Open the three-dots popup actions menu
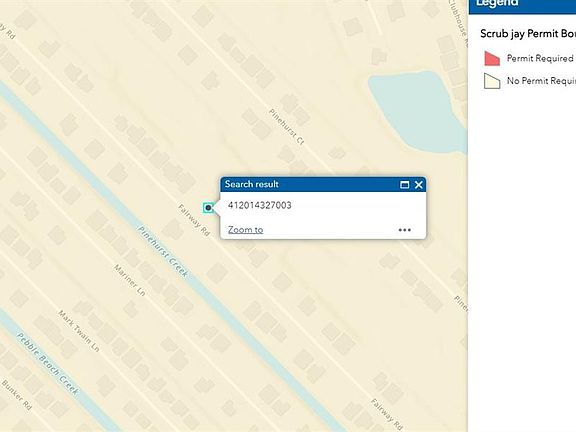Viewport: 576px width, 432px height. pos(404,230)
